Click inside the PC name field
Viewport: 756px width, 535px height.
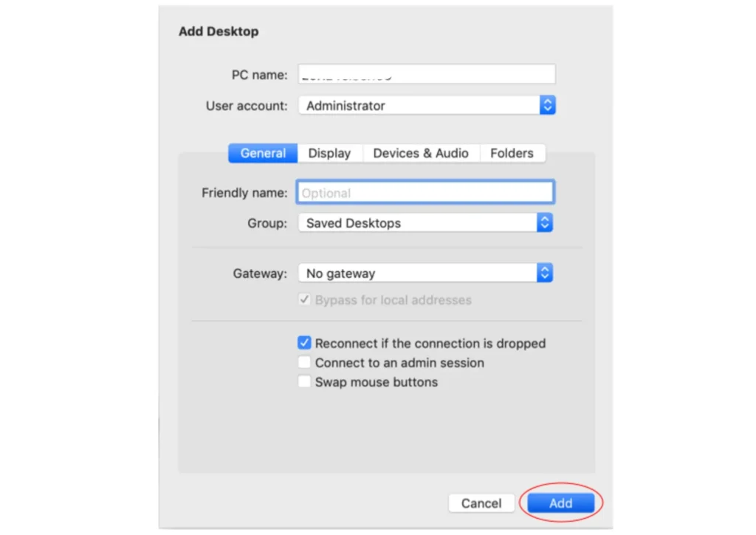426,74
